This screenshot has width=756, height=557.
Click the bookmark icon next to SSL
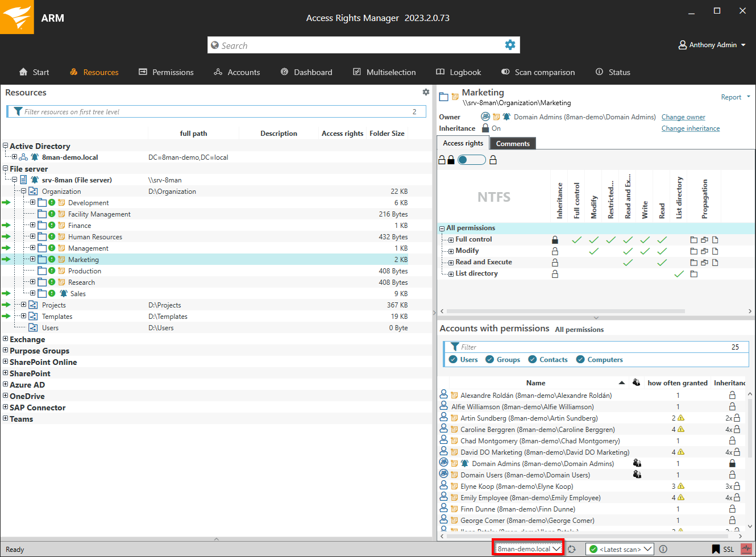point(716,549)
